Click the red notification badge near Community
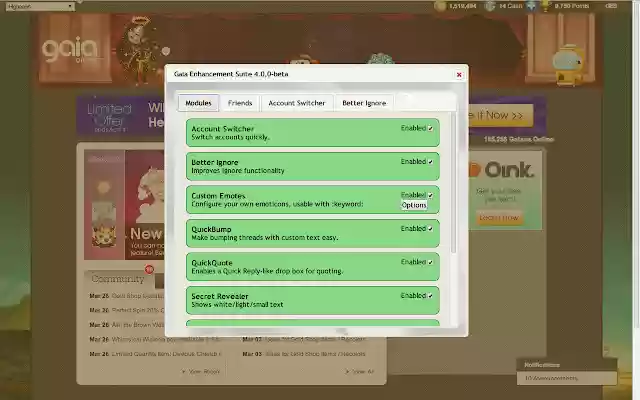 click(x=149, y=269)
